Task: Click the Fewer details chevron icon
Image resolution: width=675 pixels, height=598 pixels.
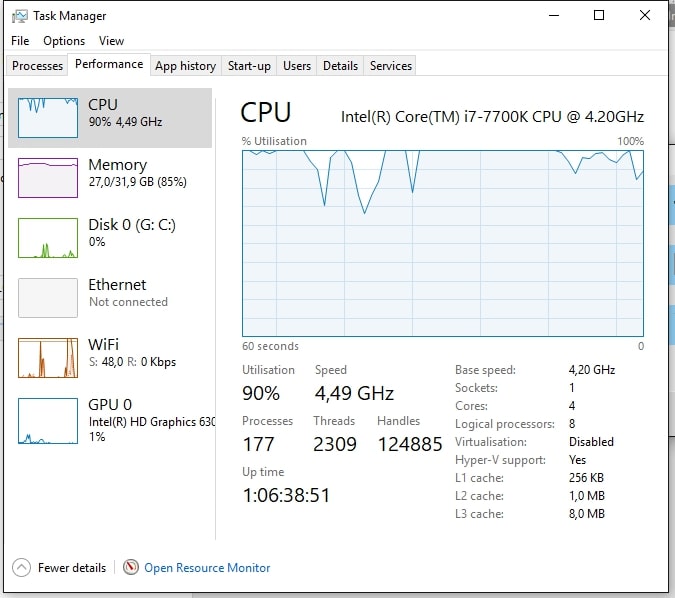Action: point(21,567)
